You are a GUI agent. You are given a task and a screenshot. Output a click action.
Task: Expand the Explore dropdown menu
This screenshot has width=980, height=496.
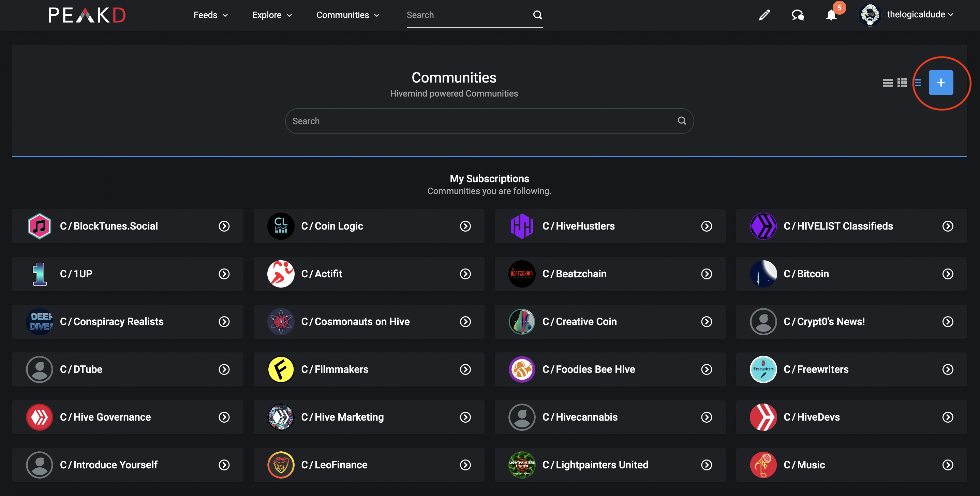[x=272, y=15]
